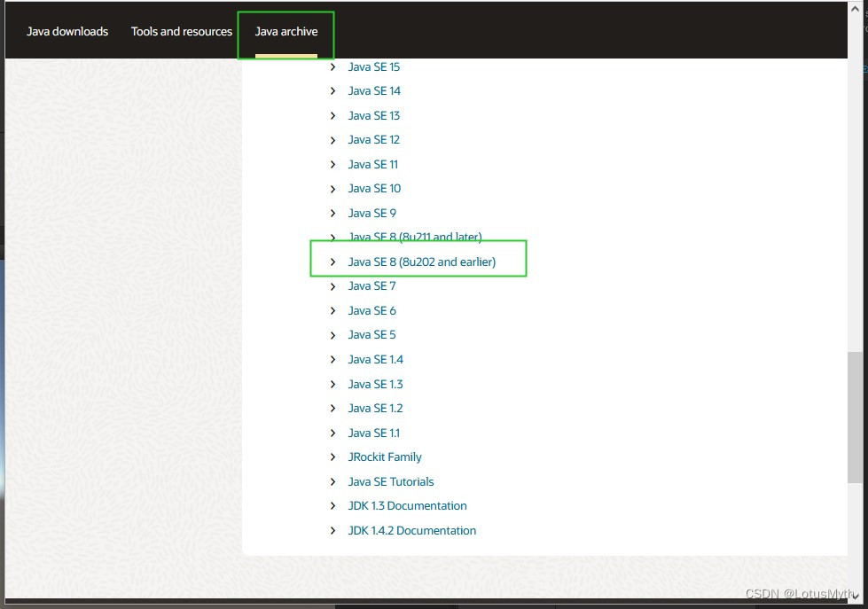Click chevron beside Java SE 8 (8u202 and earlier)
The height and width of the screenshot is (609, 868).
pos(332,262)
